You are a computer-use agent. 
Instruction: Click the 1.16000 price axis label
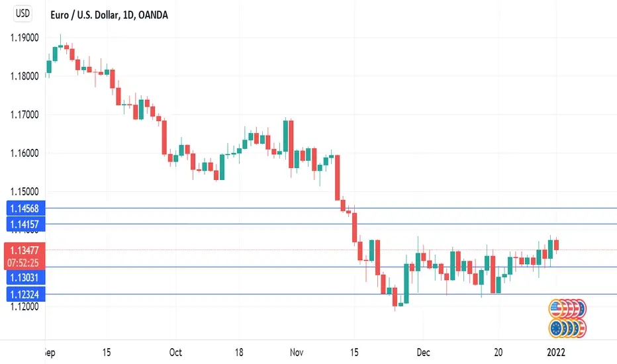click(x=24, y=153)
